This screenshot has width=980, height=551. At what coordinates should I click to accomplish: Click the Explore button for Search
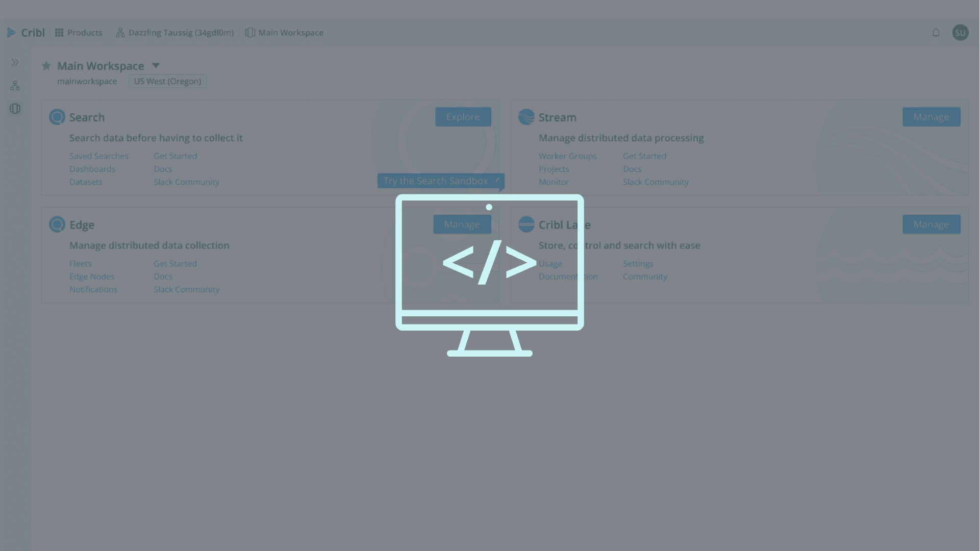(463, 117)
